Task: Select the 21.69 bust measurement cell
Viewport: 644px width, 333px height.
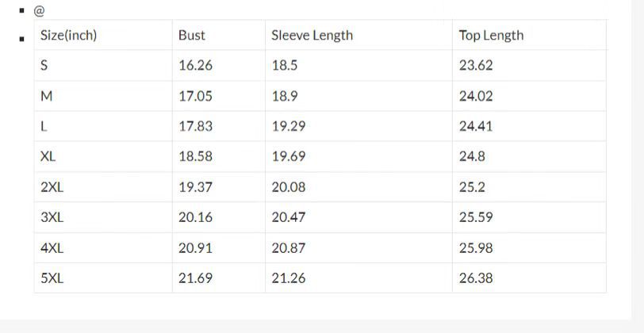Action: click(195, 278)
